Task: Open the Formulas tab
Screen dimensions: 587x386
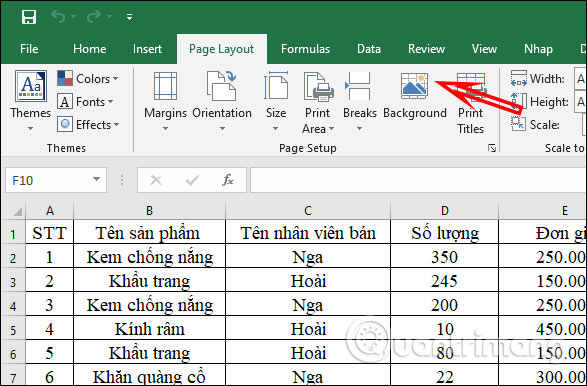Action: coord(305,49)
